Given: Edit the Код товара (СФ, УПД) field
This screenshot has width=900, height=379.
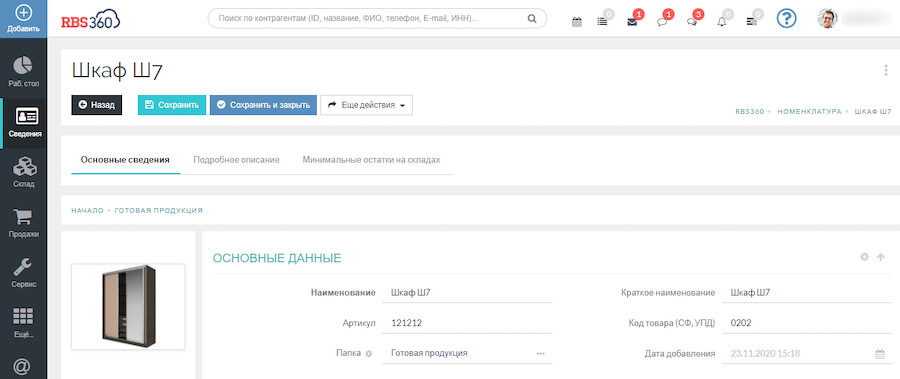Looking at the screenshot, I should pyautogui.click(x=807, y=323).
